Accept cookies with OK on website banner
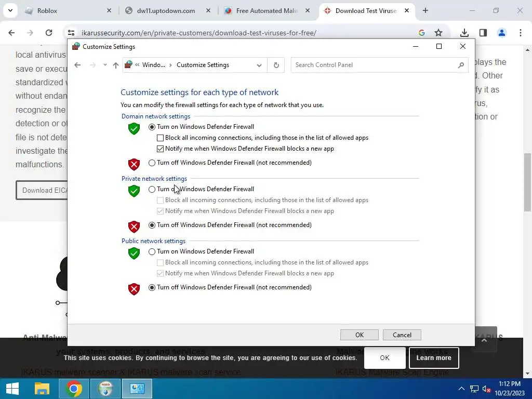The width and height of the screenshot is (532, 399). (x=385, y=358)
